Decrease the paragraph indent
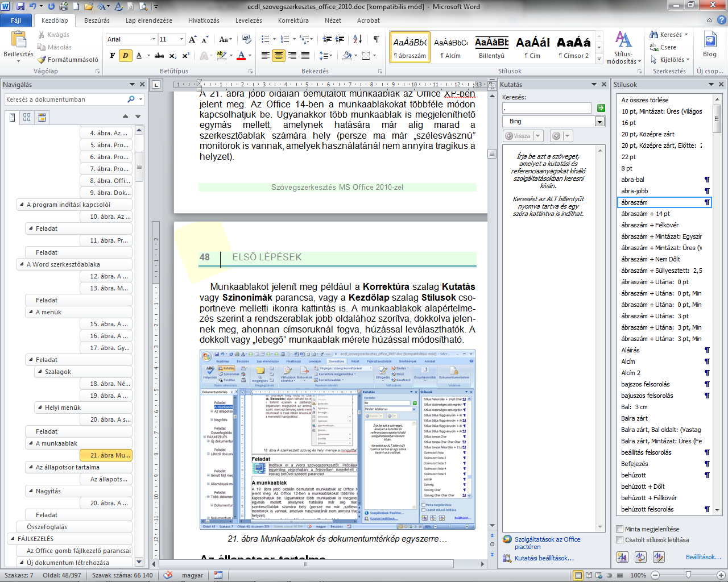 click(x=327, y=39)
